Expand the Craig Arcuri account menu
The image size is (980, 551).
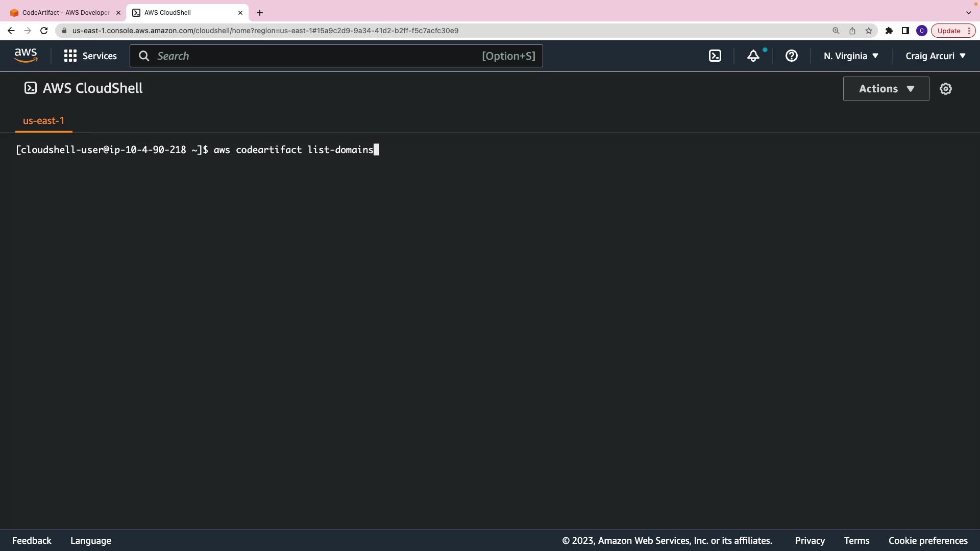935,56
